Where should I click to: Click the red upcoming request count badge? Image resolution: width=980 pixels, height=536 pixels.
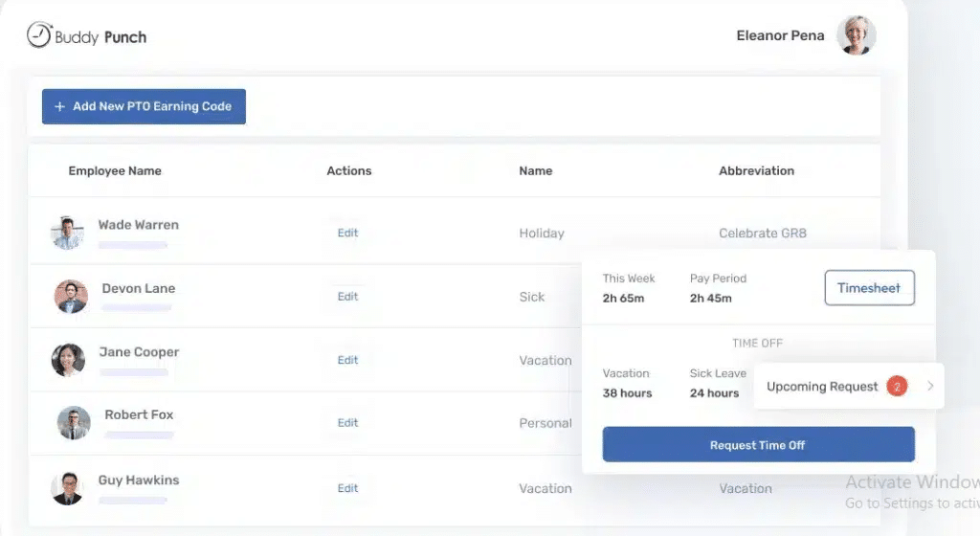pyautogui.click(x=897, y=387)
